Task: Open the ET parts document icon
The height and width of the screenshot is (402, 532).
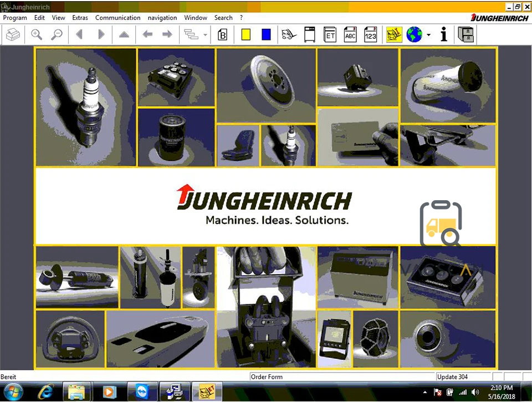Action: 330,34
